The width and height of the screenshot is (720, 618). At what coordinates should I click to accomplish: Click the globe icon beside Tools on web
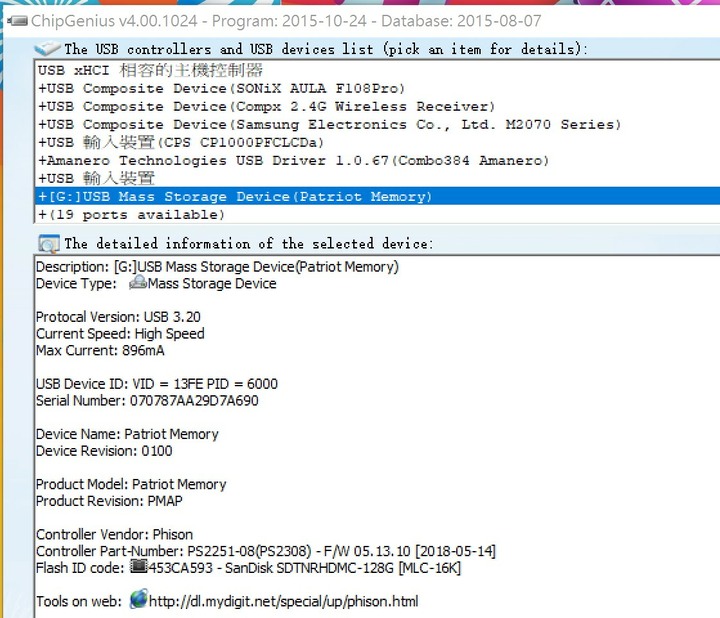(139, 599)
